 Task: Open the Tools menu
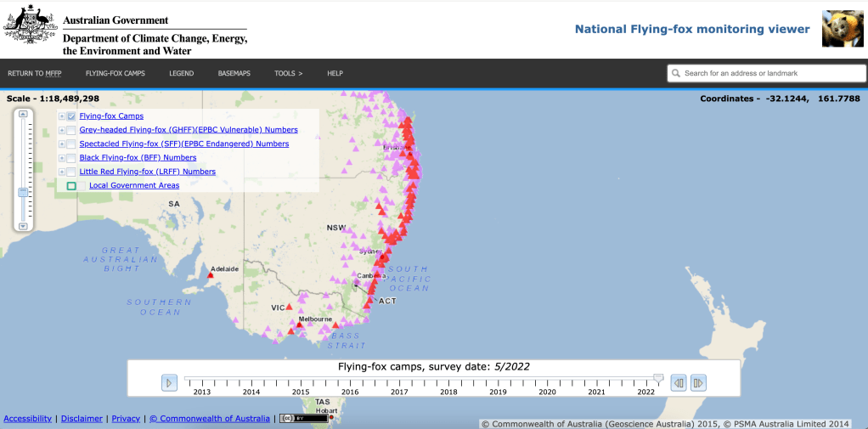point(288,74)
